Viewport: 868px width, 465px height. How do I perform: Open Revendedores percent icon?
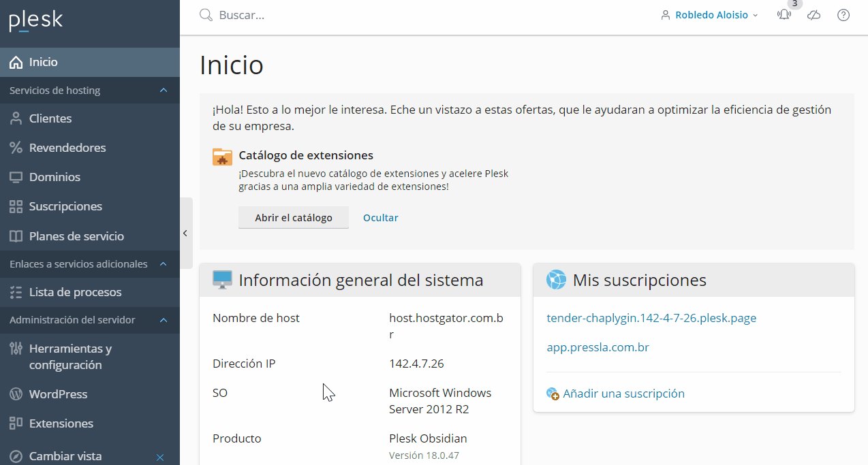tap(16, 148)
